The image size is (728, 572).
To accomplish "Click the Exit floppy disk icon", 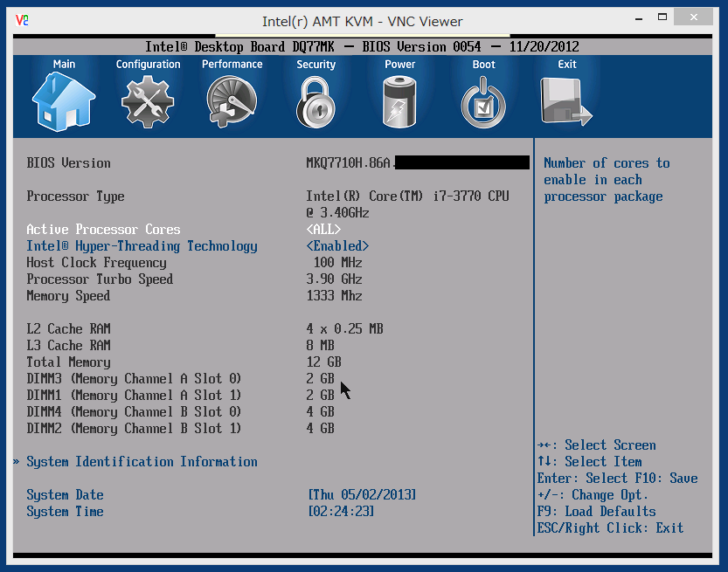I will (566, 102).
